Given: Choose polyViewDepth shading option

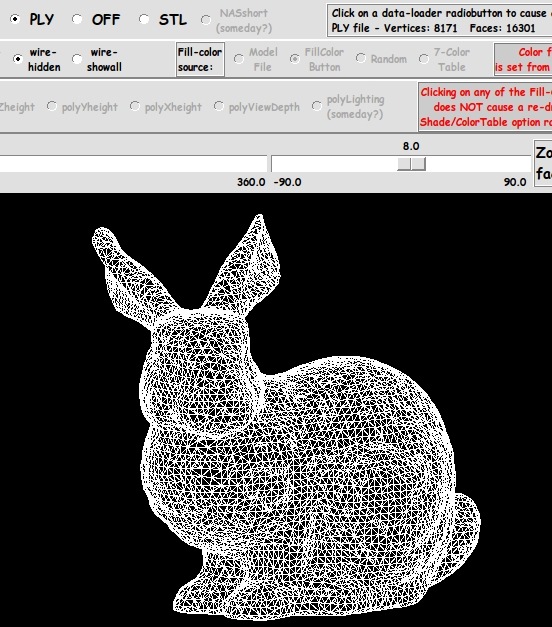Looking at the screenshot, I should pos(218,106).
